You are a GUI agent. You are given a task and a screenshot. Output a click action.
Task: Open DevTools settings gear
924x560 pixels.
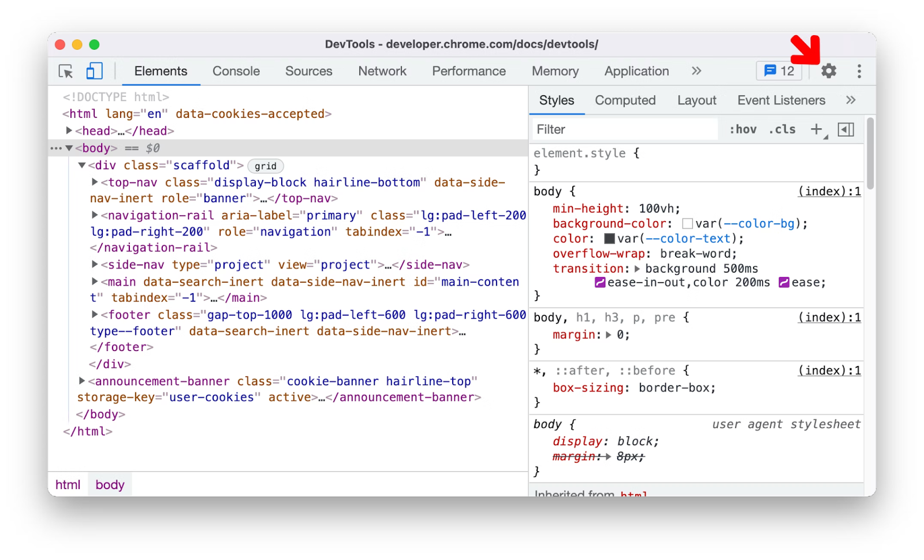pyautogui.click(x=829, y=71)
